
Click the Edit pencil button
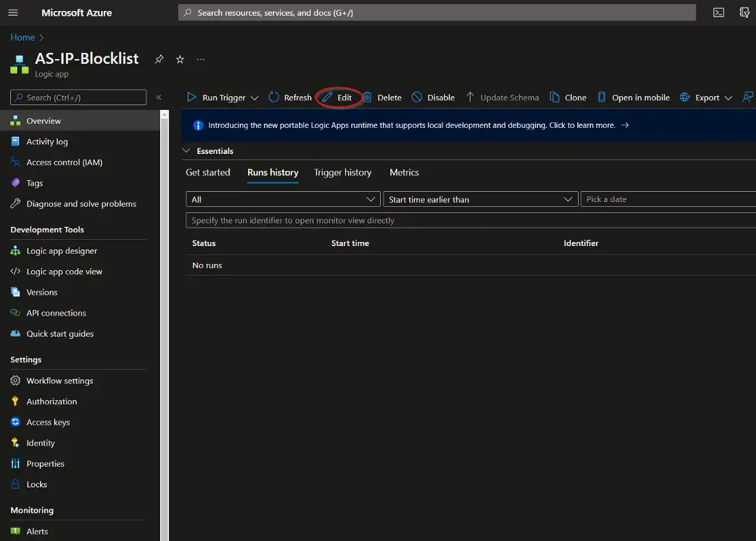pyautogui.click(x=338, y=98)
